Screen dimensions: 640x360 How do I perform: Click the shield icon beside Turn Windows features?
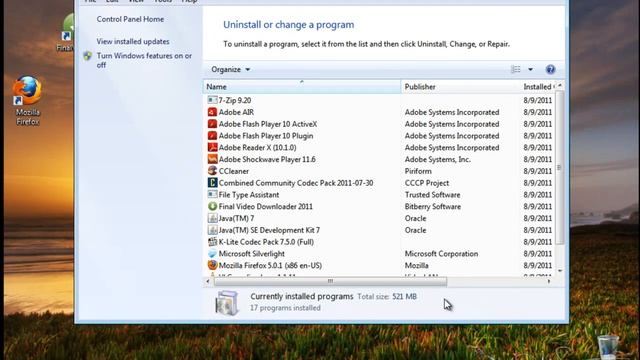point(87,56)
